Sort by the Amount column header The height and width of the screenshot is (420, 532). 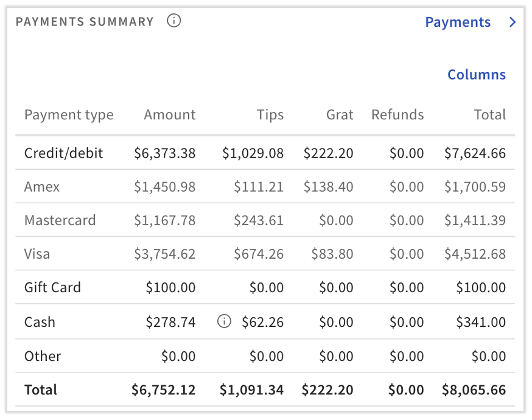(x=170, y=115)
